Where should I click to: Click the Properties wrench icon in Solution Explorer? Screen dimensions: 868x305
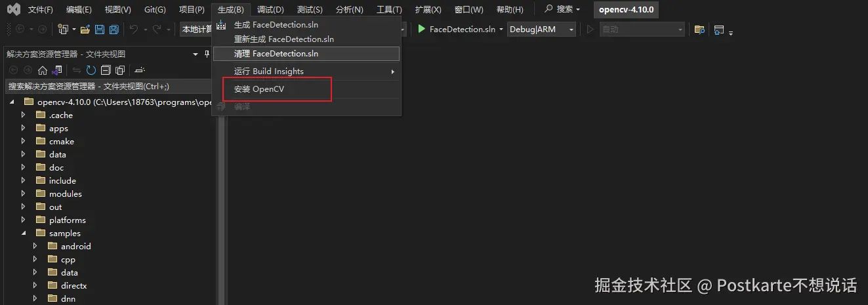140,70
